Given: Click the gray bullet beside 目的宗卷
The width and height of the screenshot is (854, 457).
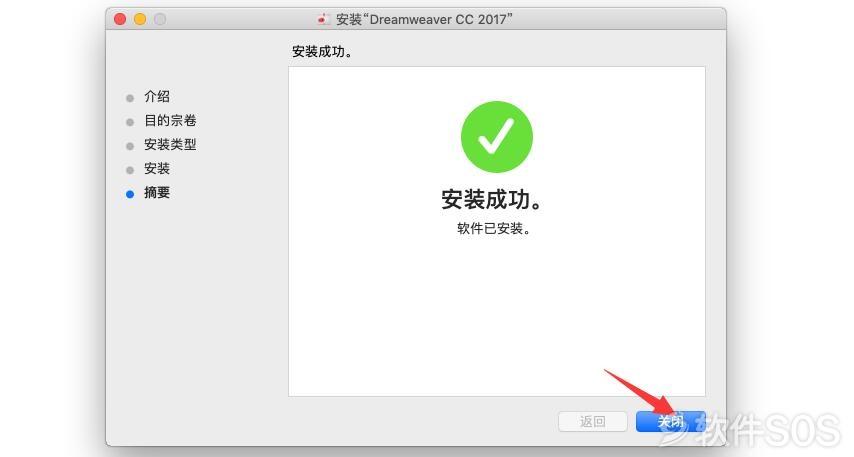Looking at the screenshot, I should tap(130, 122).
